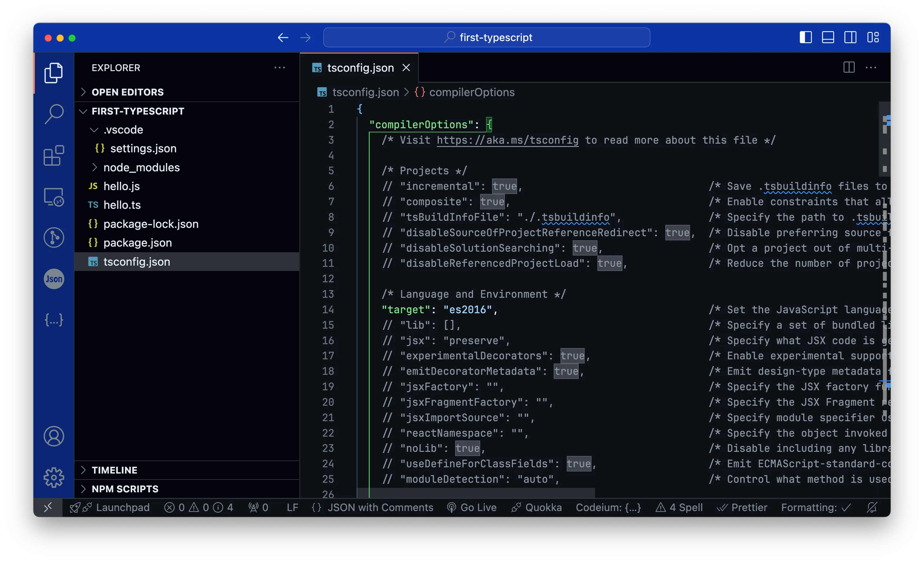Expand the Open Editors section
Viewport: 924px width, 561px height.
pyautogui.click(x=187, y=92)
